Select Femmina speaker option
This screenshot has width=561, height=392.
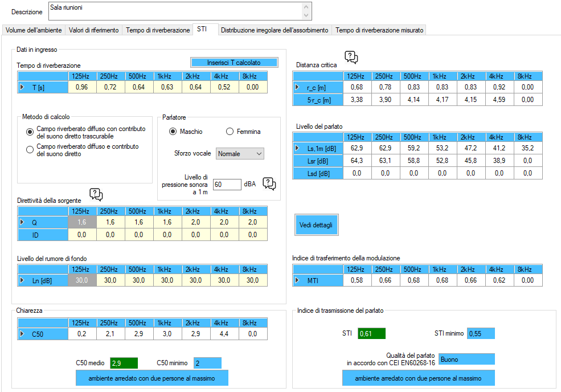[x=230, y=132]
